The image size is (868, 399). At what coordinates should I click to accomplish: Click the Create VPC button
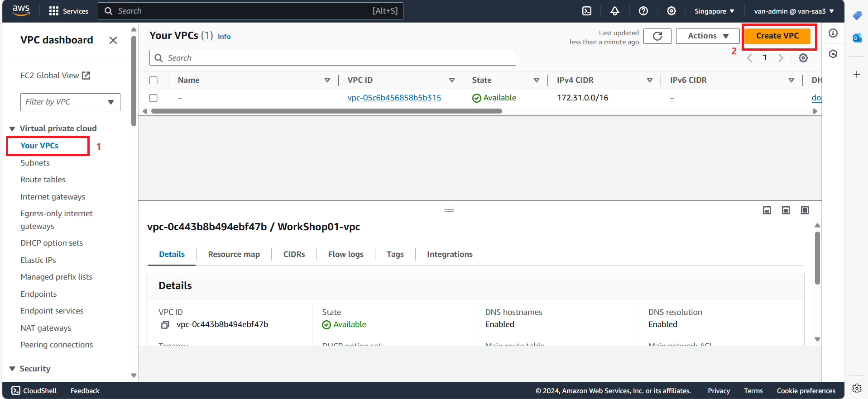pyautogui.click(x=777, y=36)
